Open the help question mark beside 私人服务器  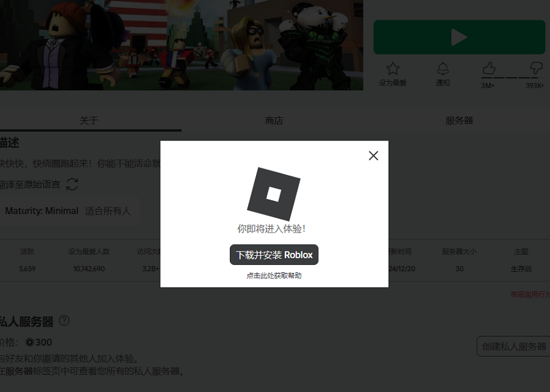tap(64, 321)
